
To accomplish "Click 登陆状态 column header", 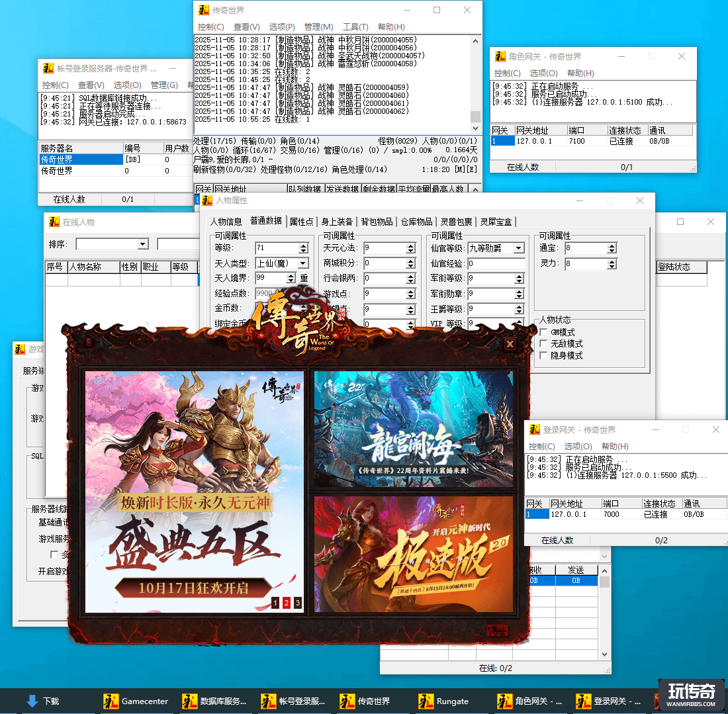I will pos(682,267).
